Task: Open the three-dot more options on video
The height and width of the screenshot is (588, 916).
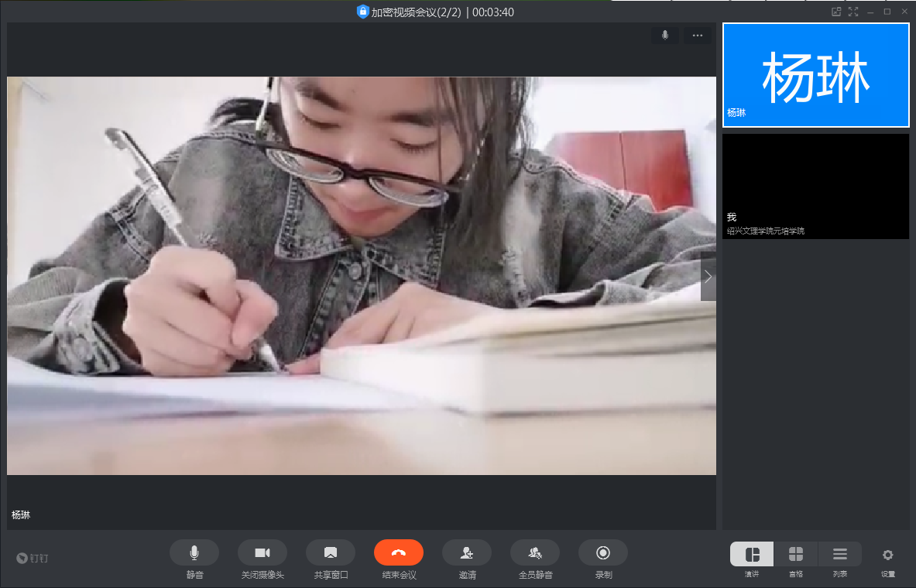Action: tap(698, 36)
